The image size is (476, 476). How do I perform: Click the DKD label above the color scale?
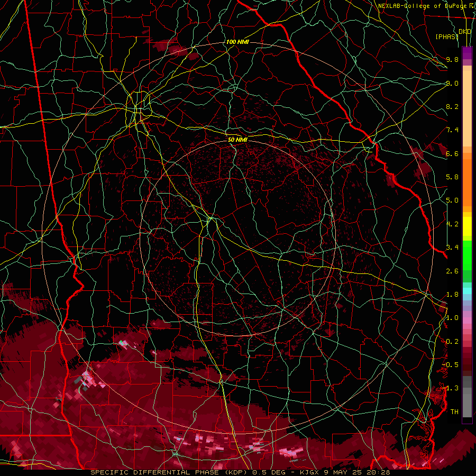465,32
